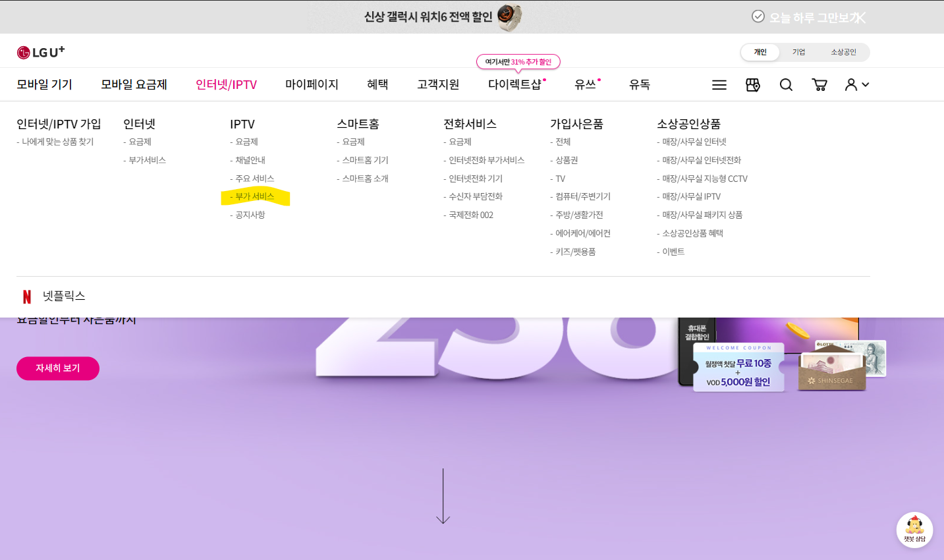The height and width of the screenshot is (560, 944).
Task: Open 인터넷/IPTV main menu
Action: (226, 84)
